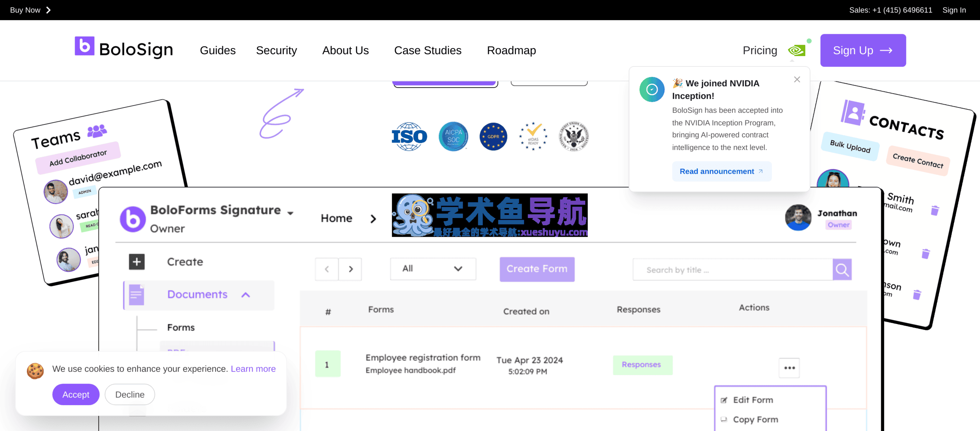This screenshot has width=980, height=431.
Task: Open the Security page
Action: pos(276,50)
